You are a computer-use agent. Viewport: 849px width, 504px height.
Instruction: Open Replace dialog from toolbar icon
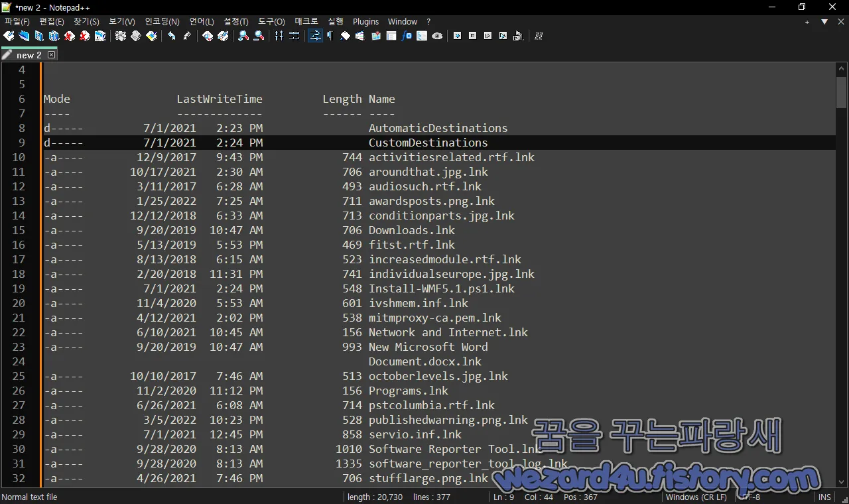click(223, 36)
